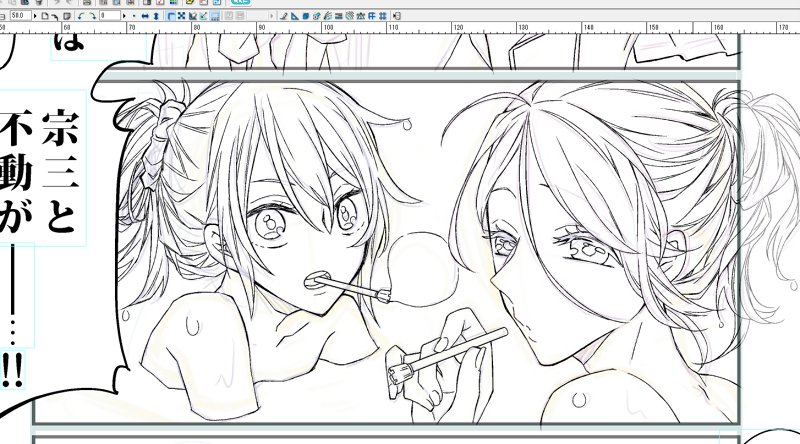
Task: Toggle the highlighted grid display icon
Action: [x=214, y=16]
